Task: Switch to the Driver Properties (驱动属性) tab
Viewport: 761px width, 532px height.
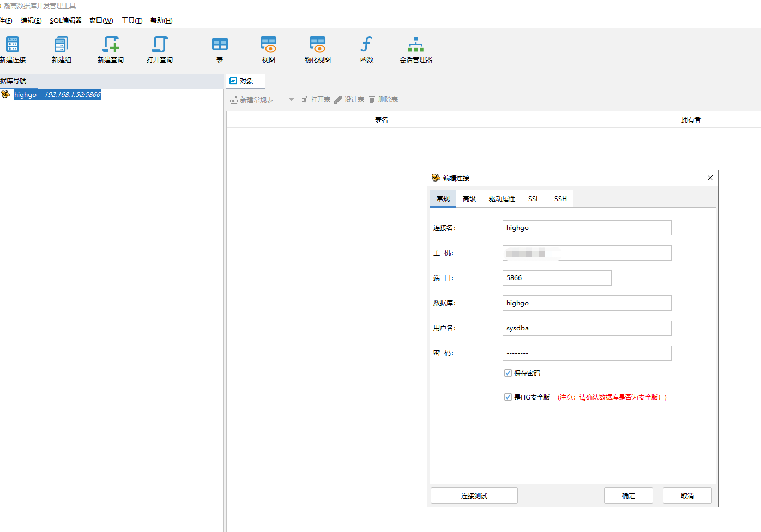Action: click(x=502, y=198)
